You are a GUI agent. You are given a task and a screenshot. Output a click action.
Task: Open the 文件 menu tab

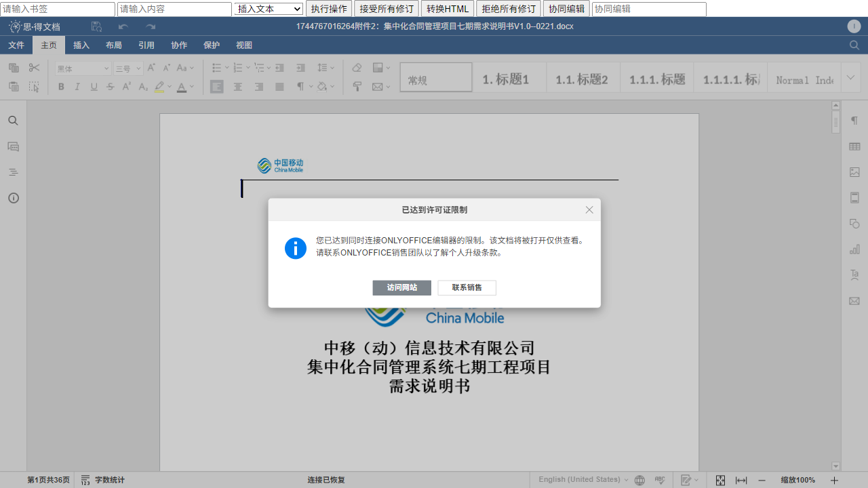tap(16, 45)
